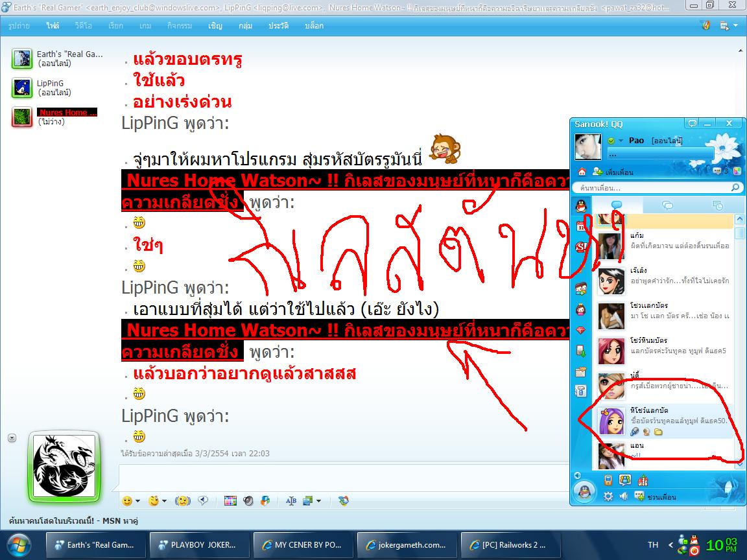The height and width of the screenshot is (560, 747).
Task: Open contact โชวแลกบัตร in QQ list
Action: pos(663,316)
